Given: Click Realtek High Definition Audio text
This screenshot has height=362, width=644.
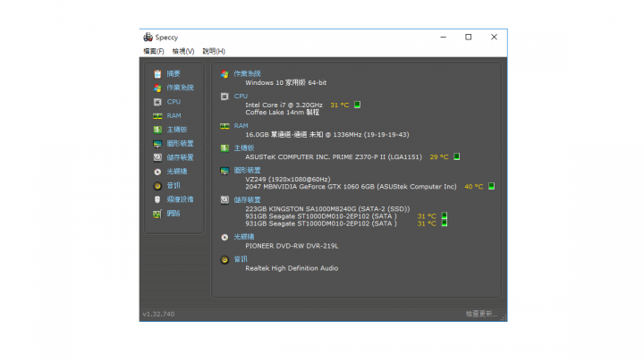Looking at the screenshot, I should click(292, 268).
